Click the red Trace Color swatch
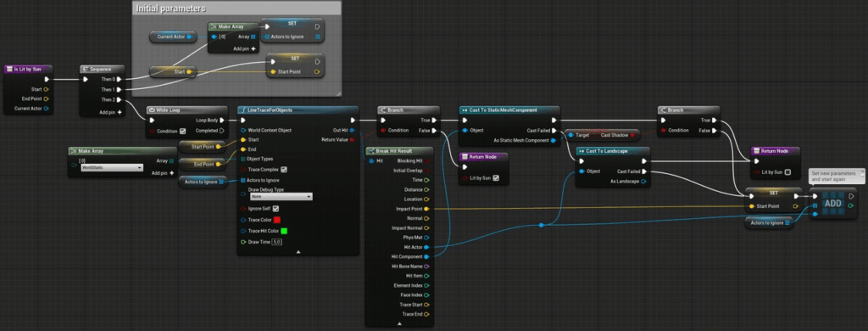Image resolution: width=868 pixels, height=331 pixels. click(277, 220)
